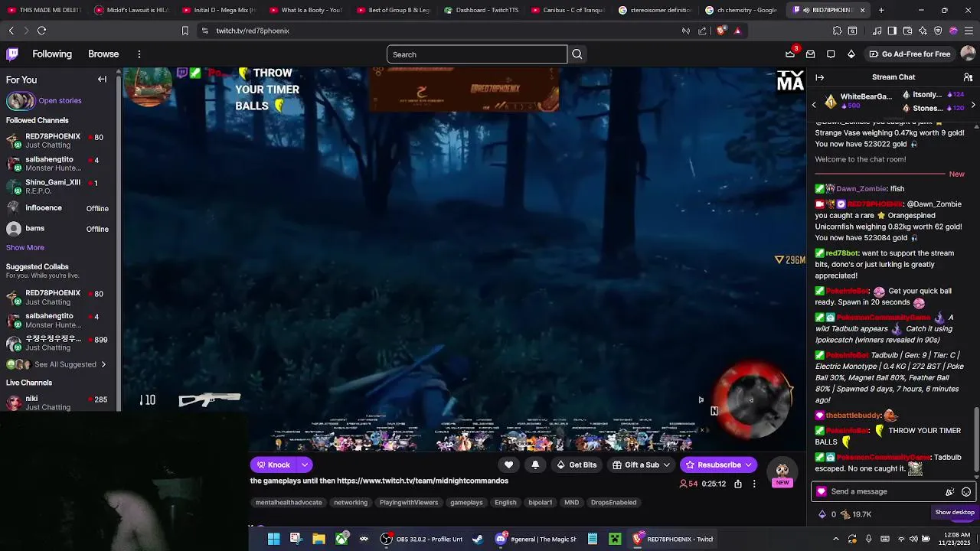Open Steam from the taskbar

(x=478, y=539)
